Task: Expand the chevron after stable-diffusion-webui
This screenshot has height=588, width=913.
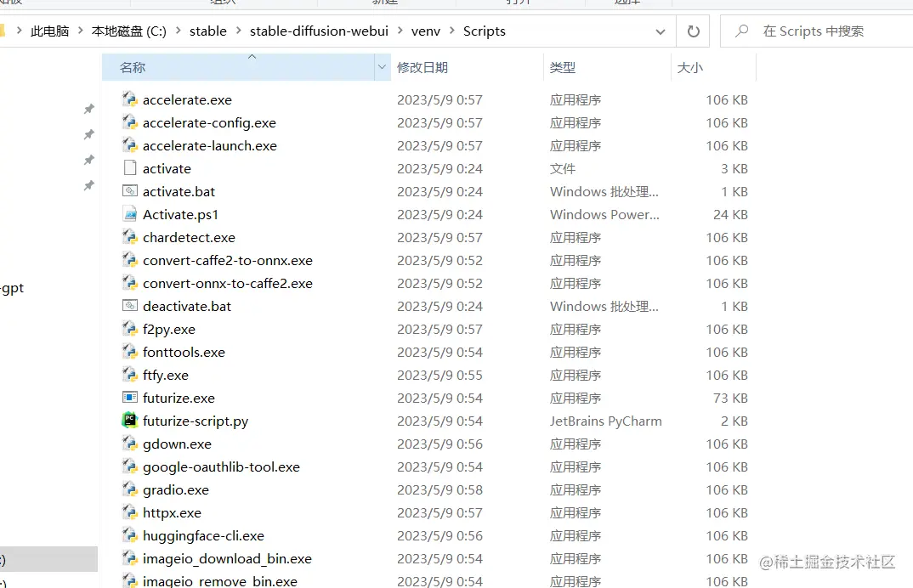Action: tap(400, 31)
